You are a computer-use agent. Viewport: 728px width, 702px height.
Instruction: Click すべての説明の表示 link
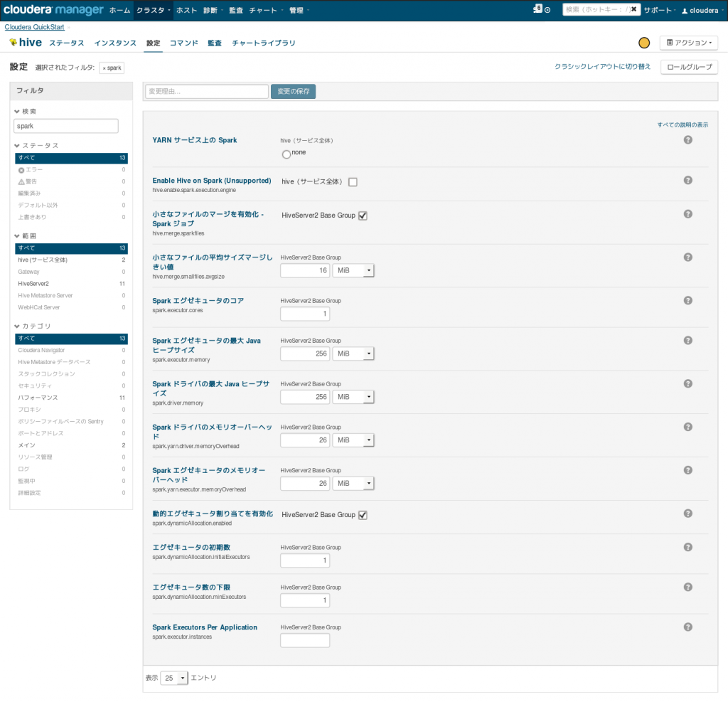coord(683,124)
